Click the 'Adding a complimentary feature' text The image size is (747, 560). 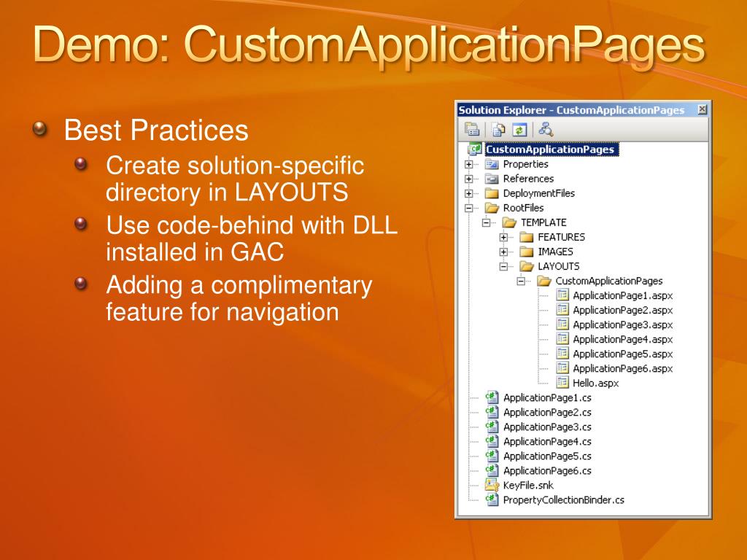pos(239,298)
